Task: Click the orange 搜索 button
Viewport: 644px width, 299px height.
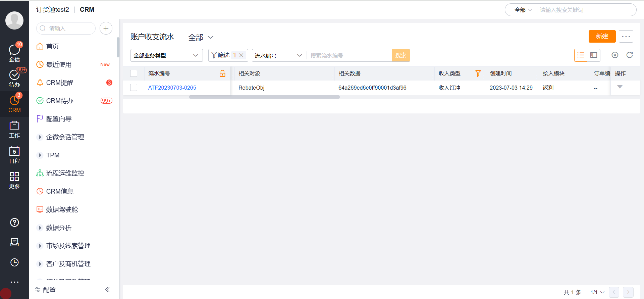Action: (x=401, y=55)
